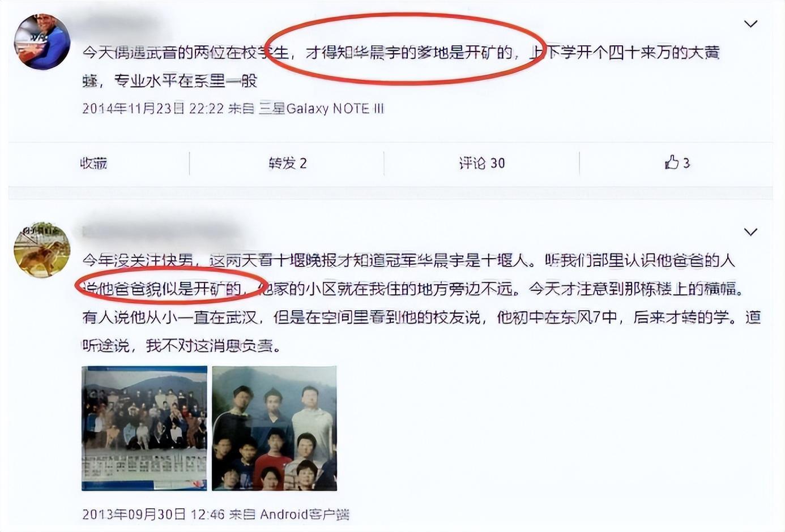Expand the second post's chevron menu
785x532 pixels.
click(x=750, y=232)
